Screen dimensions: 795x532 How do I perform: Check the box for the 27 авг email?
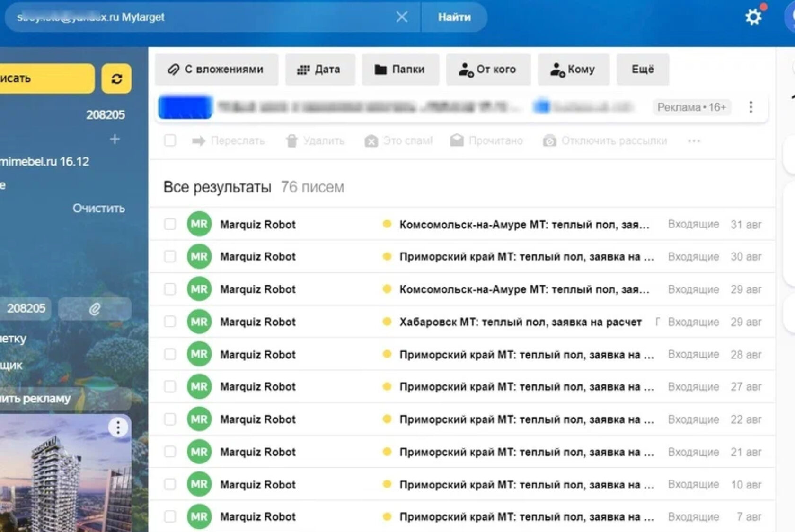pyautogui.click(x=170, y=386)
